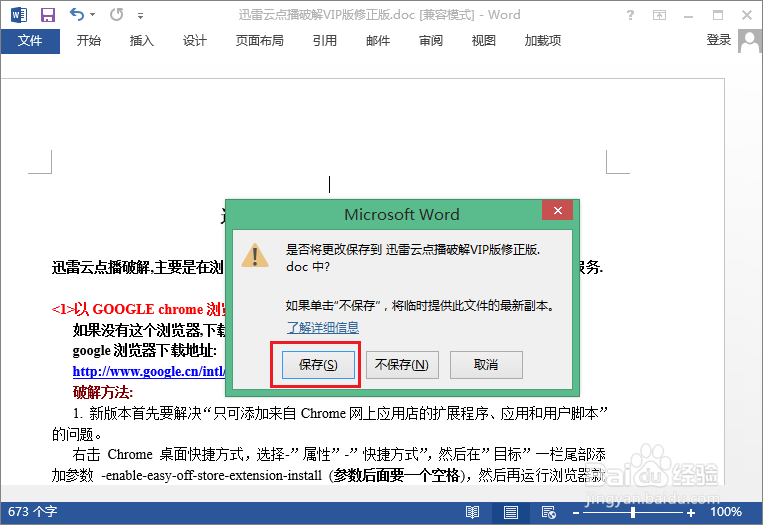Click 破解方法: heading text
Screen dimensions: 763x525
103,392
